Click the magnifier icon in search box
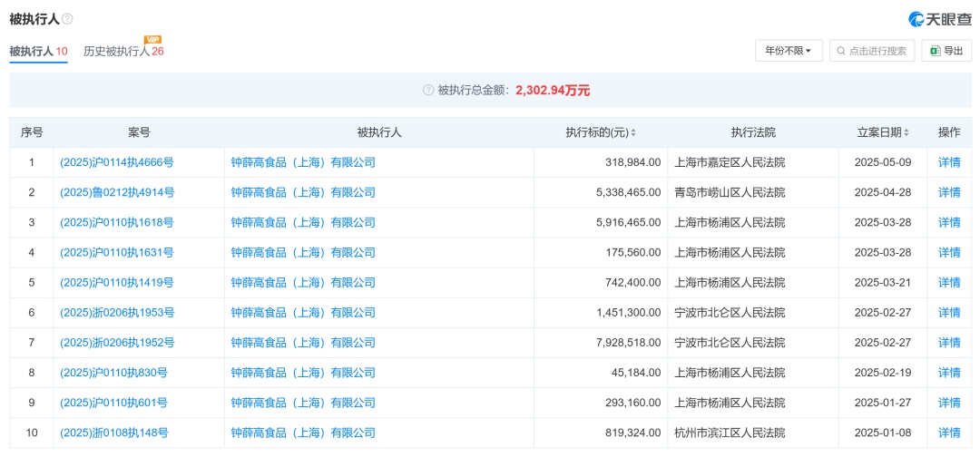 point(840,51)
